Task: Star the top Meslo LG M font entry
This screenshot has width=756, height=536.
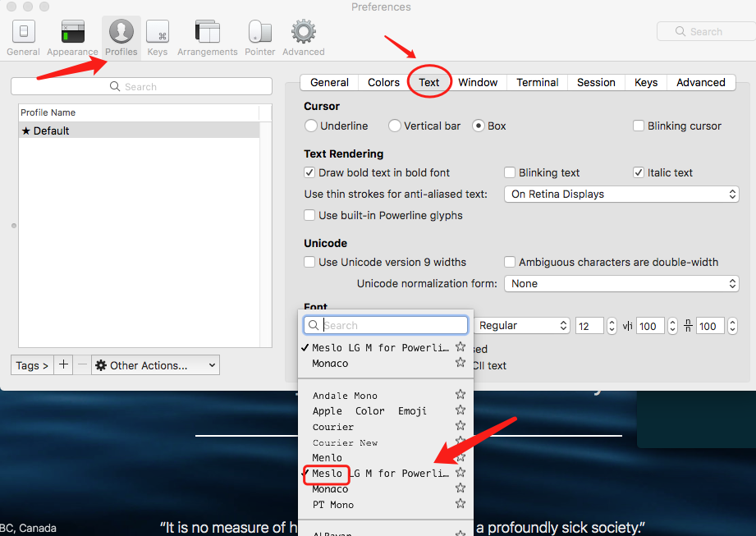Action: pos(460,346)
